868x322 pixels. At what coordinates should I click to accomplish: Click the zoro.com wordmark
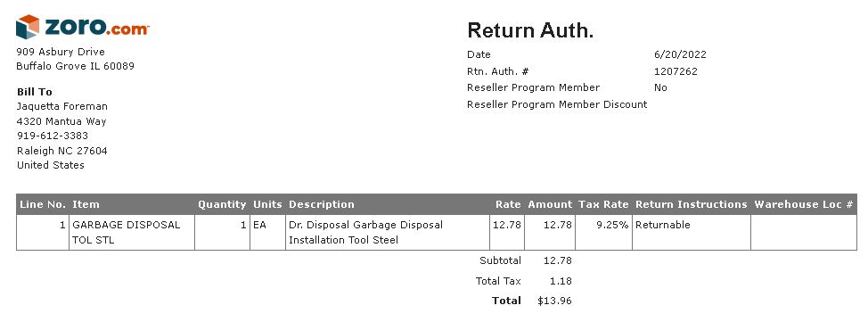(x=97, y=27)
